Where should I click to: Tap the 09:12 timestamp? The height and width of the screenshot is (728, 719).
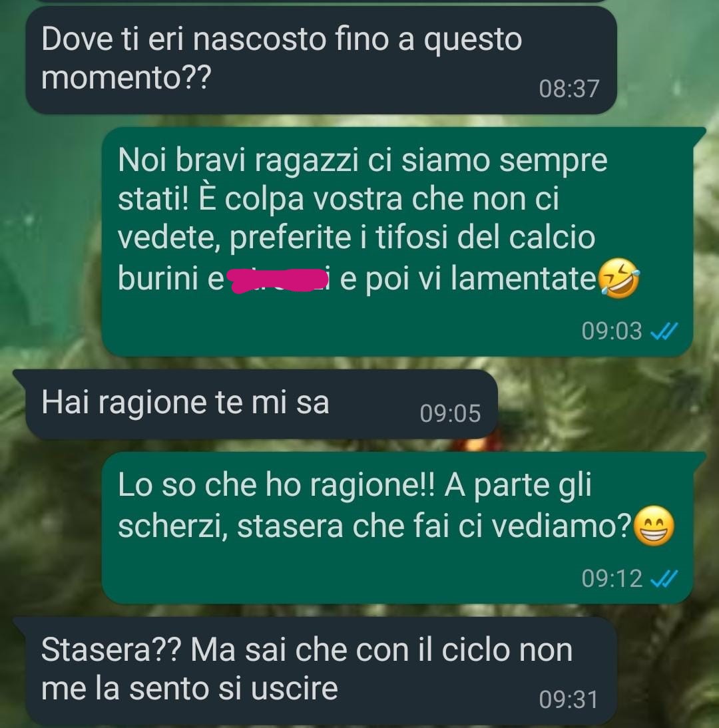[612, 578]
